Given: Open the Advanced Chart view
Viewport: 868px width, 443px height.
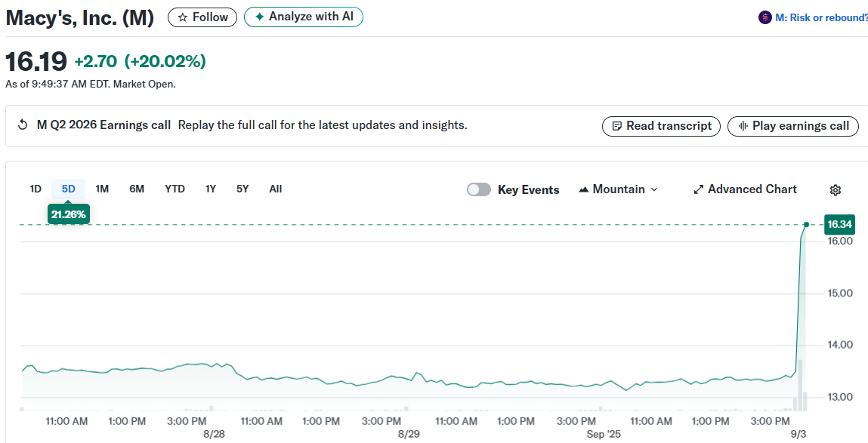Looking at the screenshot, I should click(745, 189).
